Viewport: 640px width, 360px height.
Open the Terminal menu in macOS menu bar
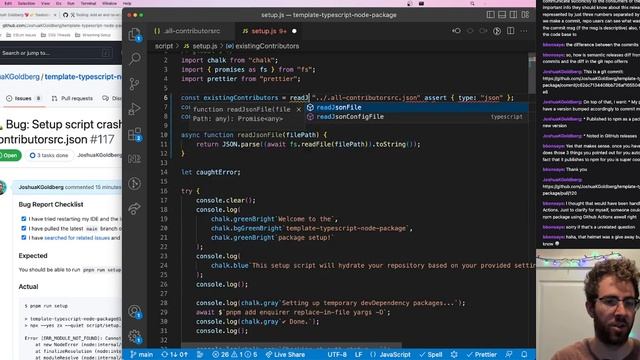point(88,3)
